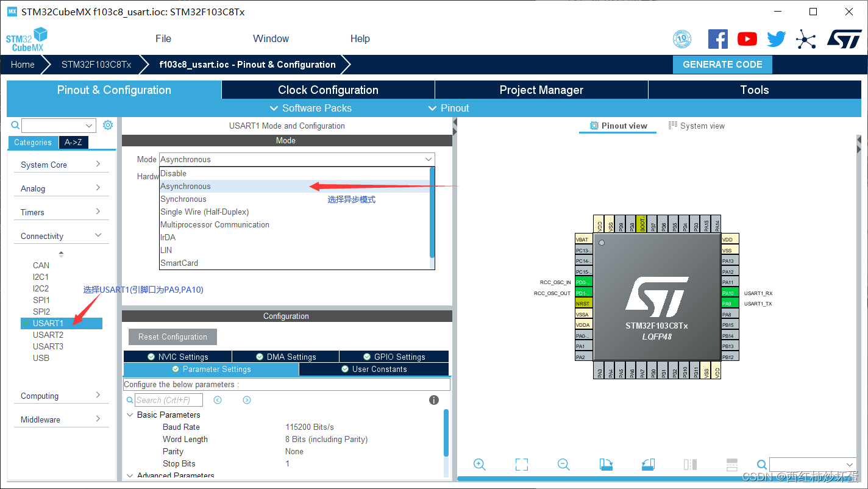The image size is (868, 489).
Task: Click the zoom in icon under pinout
Action: coord(480,465)
